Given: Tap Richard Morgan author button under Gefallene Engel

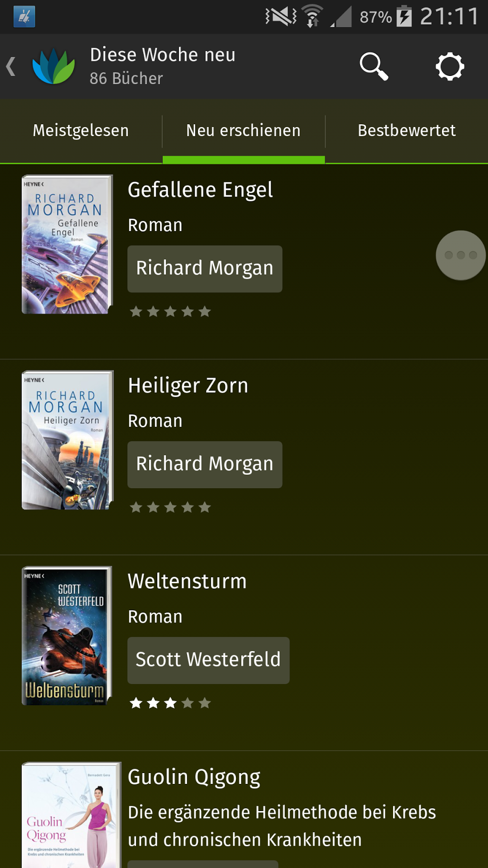Looking at the screenshot, I should coord(205,269).
